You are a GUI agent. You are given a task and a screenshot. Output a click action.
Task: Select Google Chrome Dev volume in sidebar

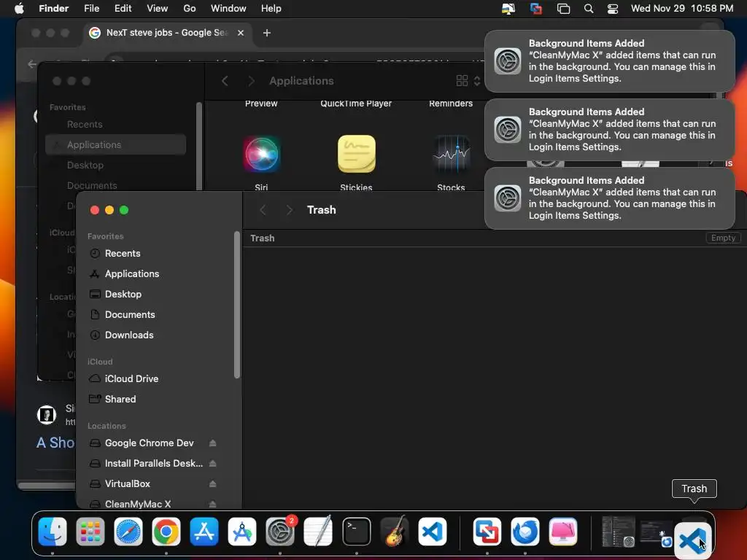click(x=149, y=443)
